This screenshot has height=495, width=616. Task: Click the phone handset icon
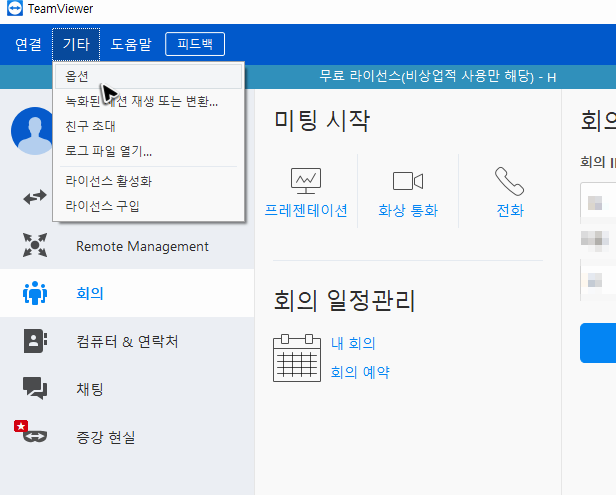point(509,181)
